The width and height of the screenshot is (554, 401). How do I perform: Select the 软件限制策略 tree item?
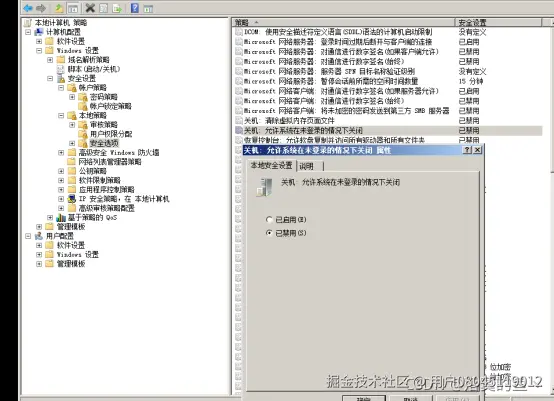pos(99,180)
